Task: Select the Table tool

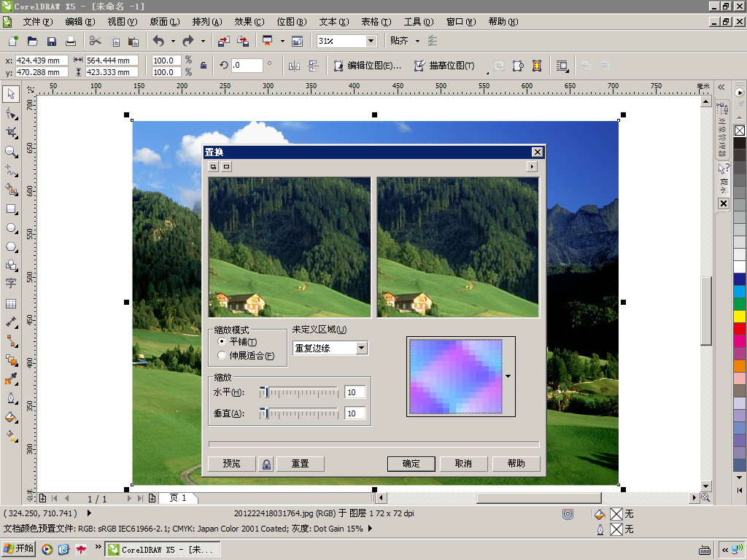Action: [x=11, y=303]
